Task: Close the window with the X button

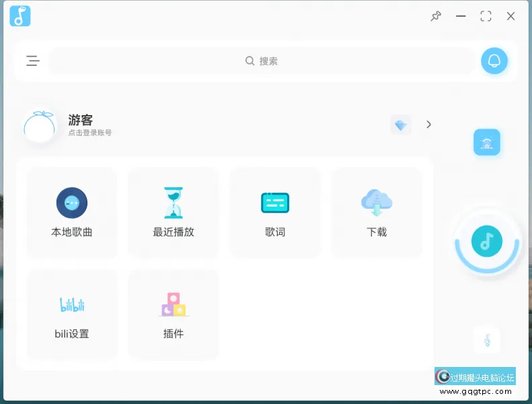Action: (510, 16)
